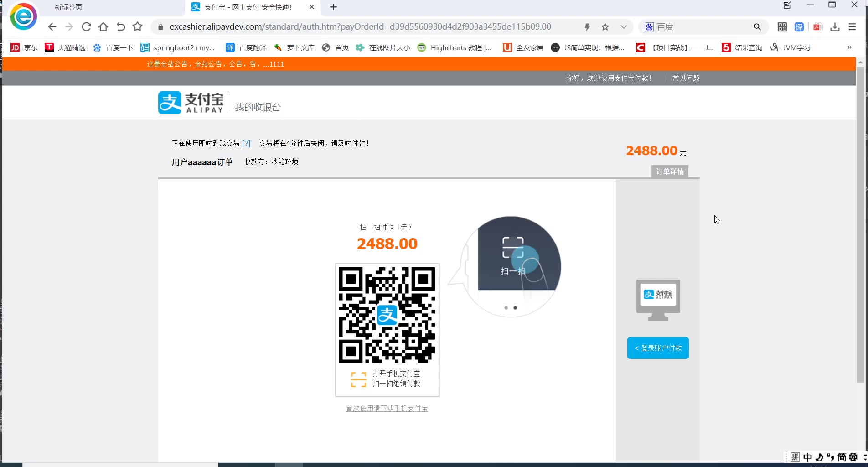Select the first carousel dot
This screenshot has width=868, height=467.
point(506,308)
